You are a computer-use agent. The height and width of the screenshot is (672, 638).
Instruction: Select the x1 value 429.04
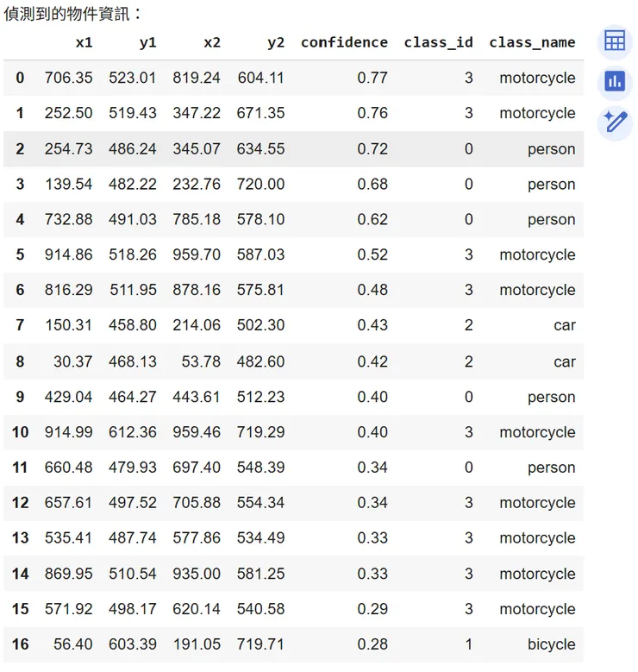[69, 397]
